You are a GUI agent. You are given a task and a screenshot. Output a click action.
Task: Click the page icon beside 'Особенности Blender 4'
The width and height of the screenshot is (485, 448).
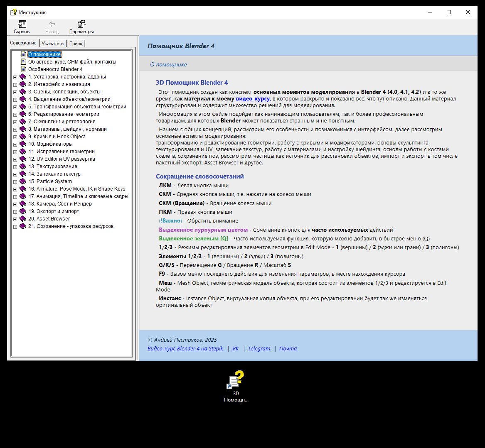pyautogui.click(x=24, y=69)
